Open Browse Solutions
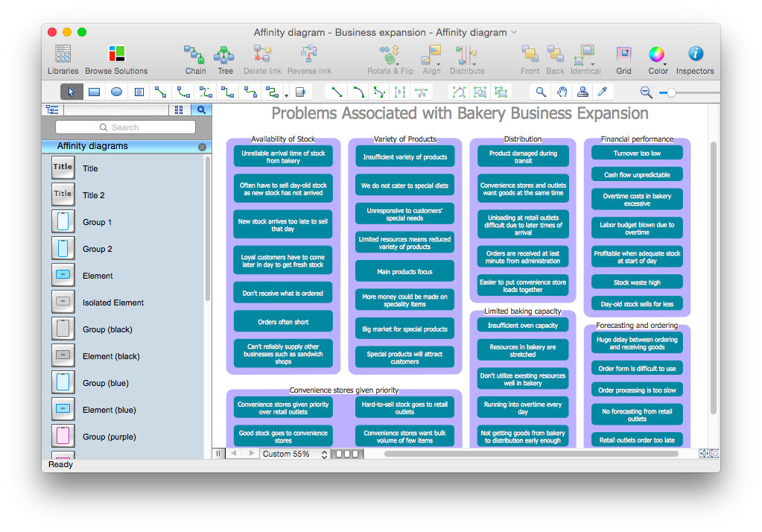762x532 pixels. [x=117, y=54]
